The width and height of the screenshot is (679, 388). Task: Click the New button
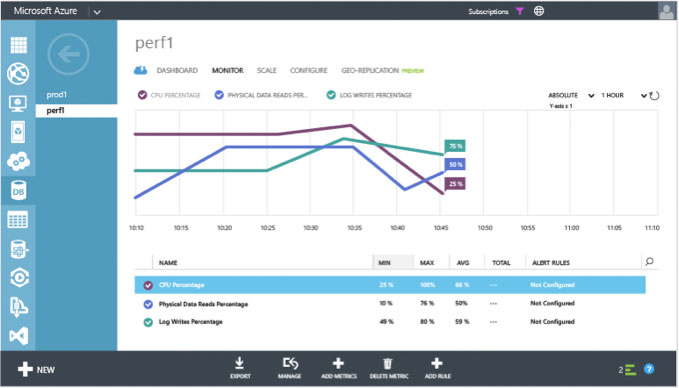pyautogui.click(x=36, y=369)
